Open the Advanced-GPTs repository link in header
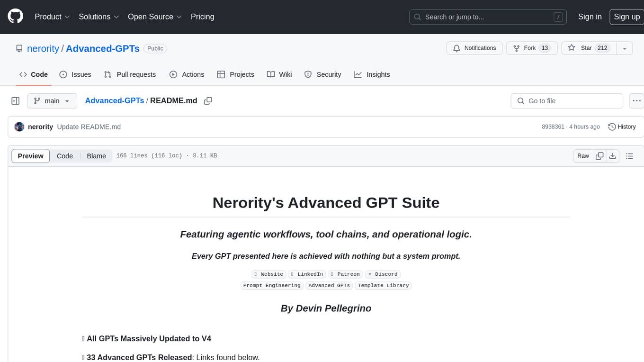 click(x=103, y=48)
